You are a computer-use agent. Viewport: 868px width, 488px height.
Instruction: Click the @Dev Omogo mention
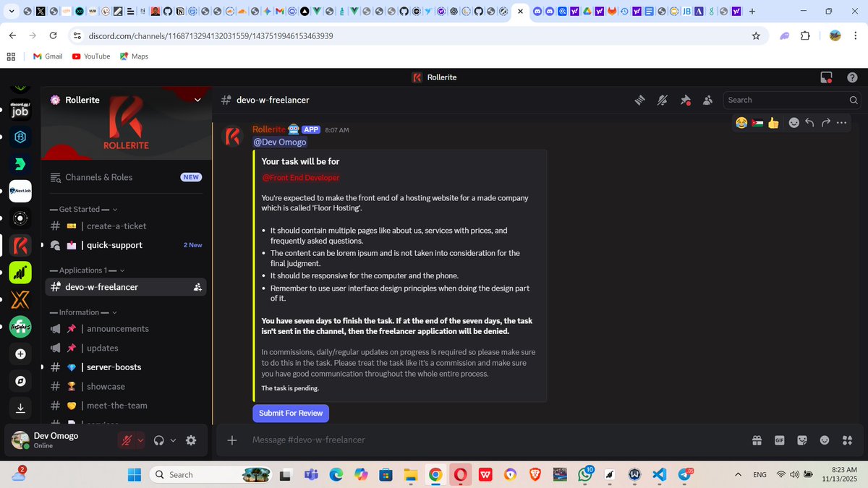[x=279, y=142]
